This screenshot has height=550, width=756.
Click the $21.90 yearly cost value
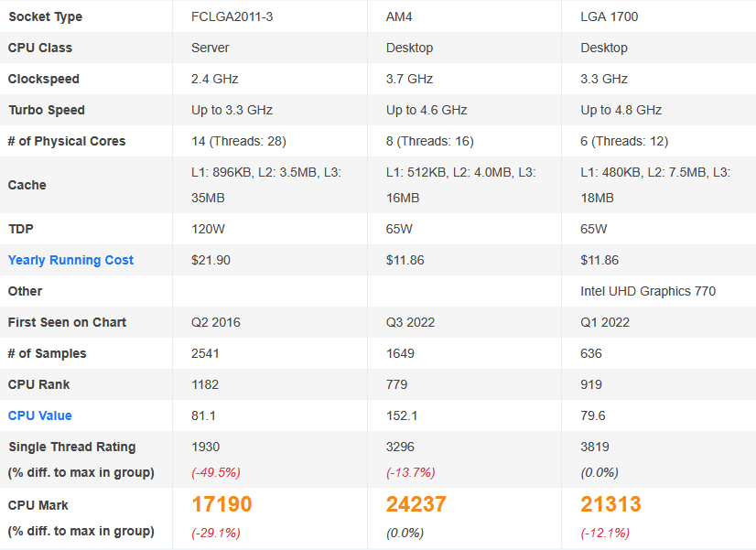[x=211, y=260]
